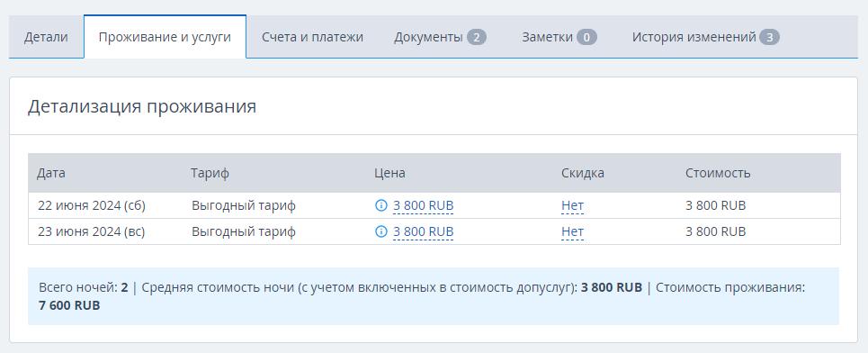The width and height of the screenshot is (868, 353).
Task: Click the История изменений badge showing 3
Action: point(769,37)
